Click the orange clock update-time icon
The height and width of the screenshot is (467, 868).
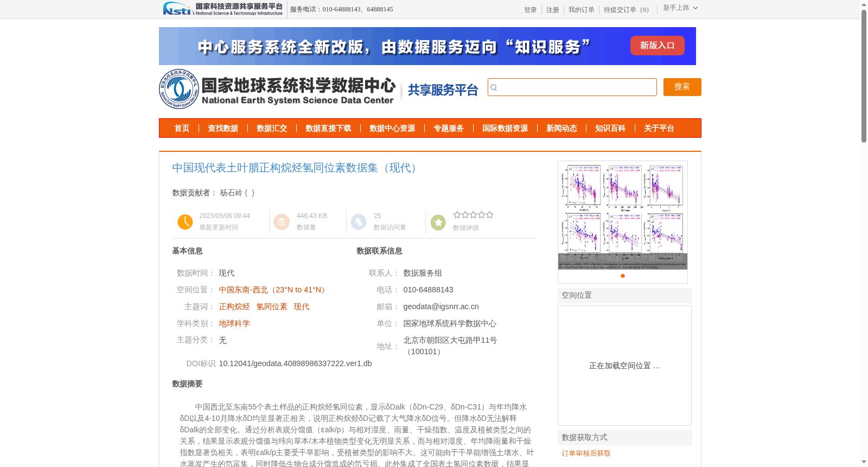(185, 222)
